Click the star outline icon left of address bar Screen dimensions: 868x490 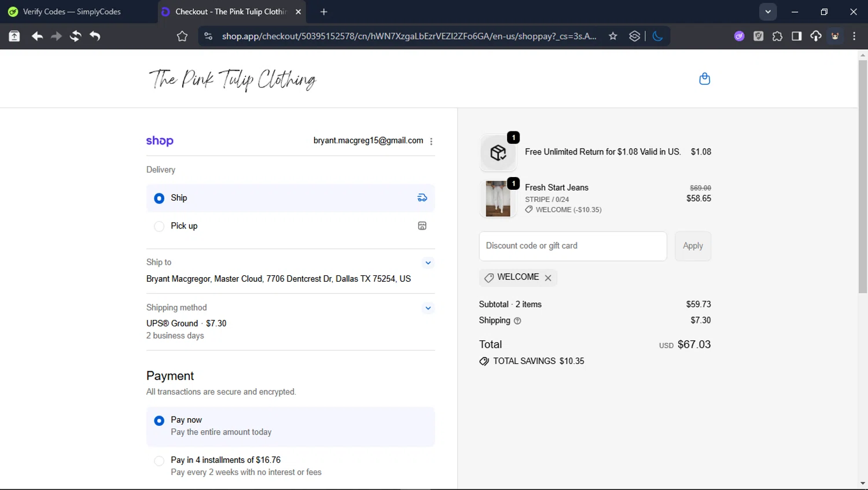point(182,36)
